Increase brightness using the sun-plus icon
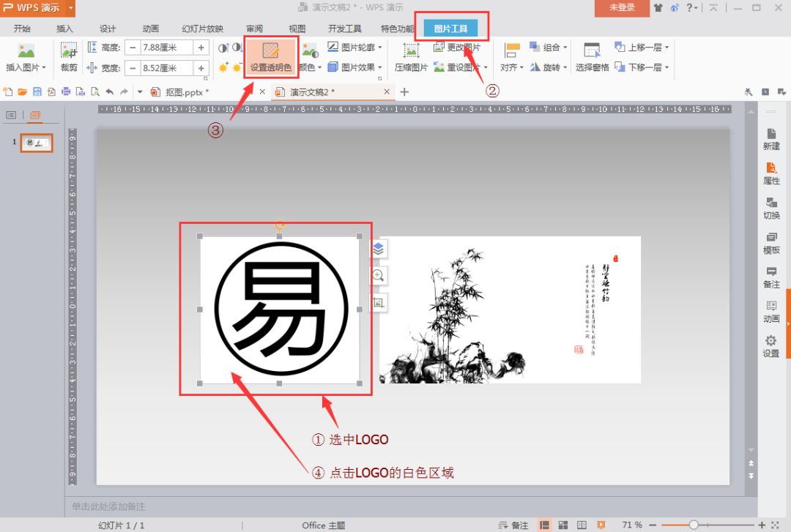The image size is (791, 532). click(x=223, y=67)
